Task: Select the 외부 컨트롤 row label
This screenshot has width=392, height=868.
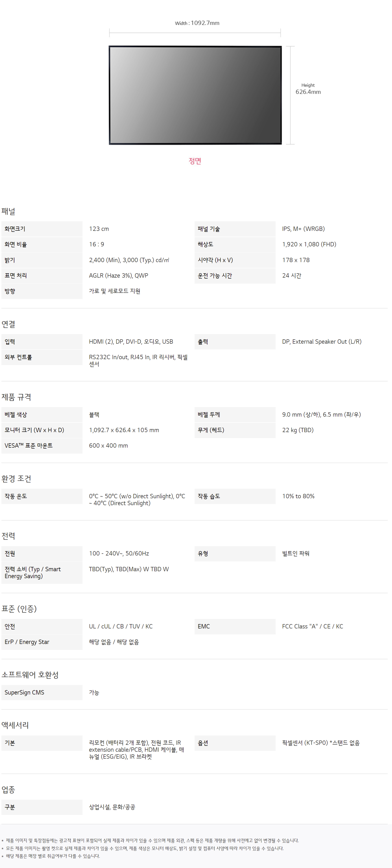Action: (42, 357)
